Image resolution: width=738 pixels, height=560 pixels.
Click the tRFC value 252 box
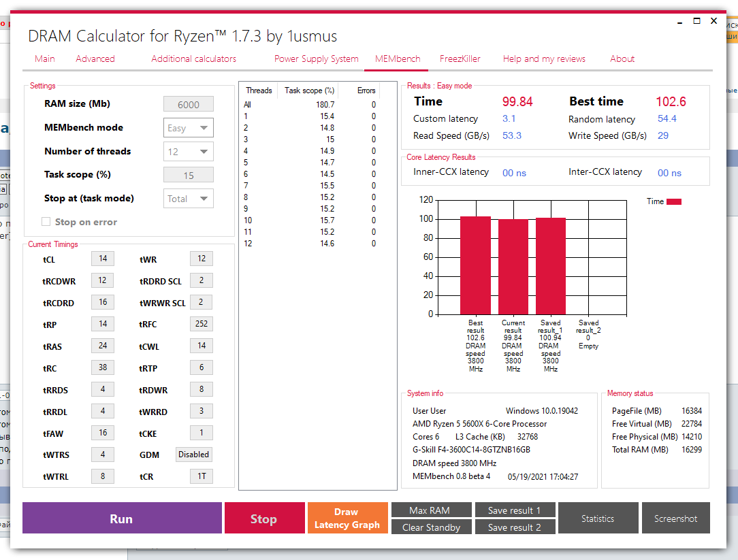pos(202,324)
